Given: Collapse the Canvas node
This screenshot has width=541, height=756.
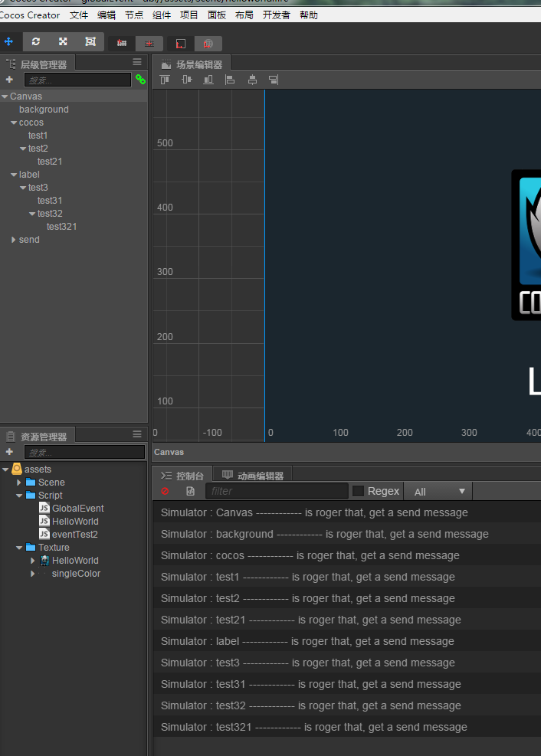Looking at the screenshot, I should (5, 97).
